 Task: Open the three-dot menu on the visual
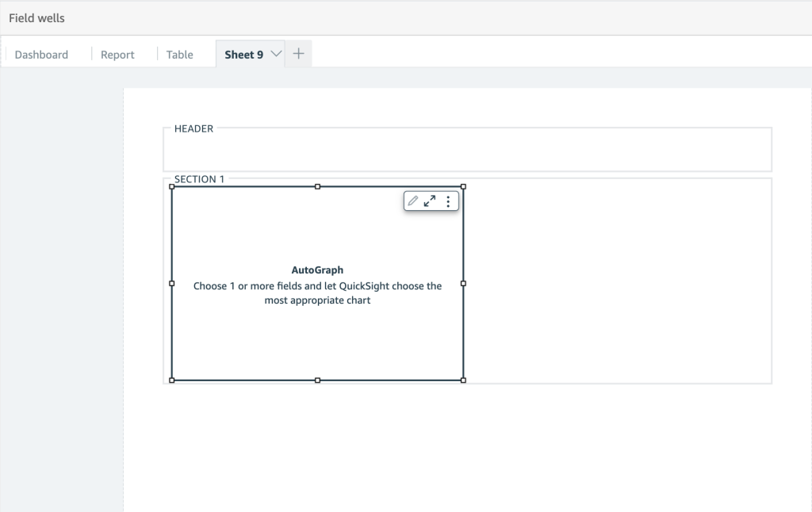448,201
